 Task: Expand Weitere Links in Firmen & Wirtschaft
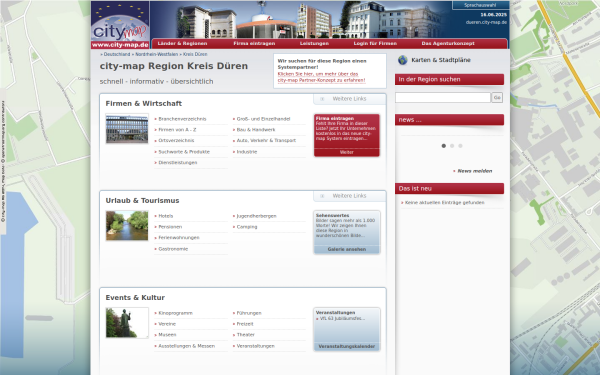350,99
